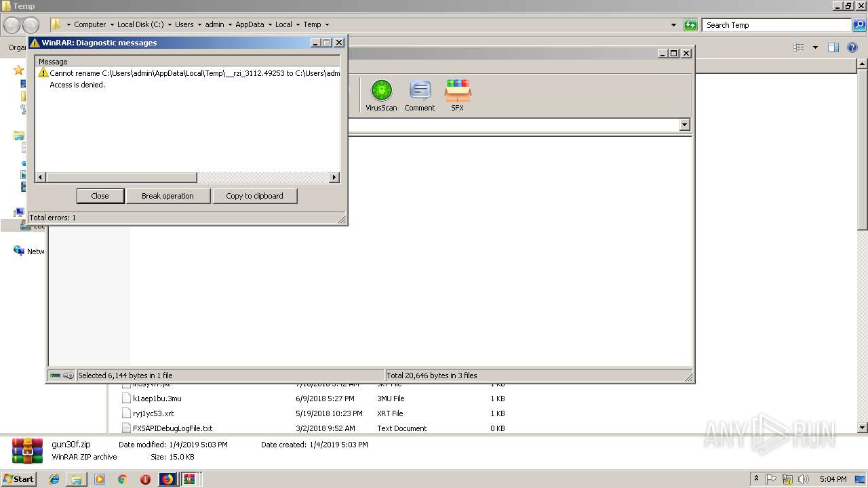The image size is (868, 488).
Task: Click the admin breadcrumb in address bar
Action: pos(214,24)
